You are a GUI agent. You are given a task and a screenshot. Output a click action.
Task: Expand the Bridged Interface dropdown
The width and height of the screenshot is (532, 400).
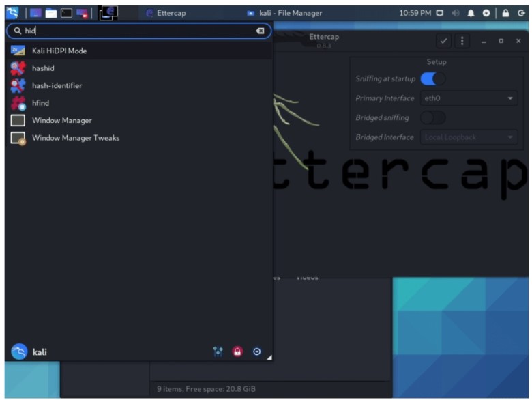click(469, 137)
